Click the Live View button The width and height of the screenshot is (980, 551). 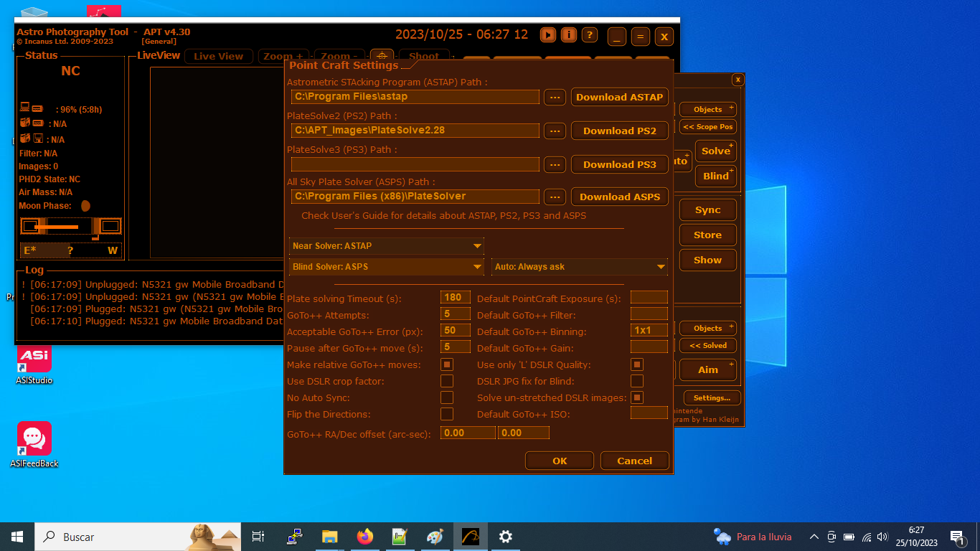(219, 56)
